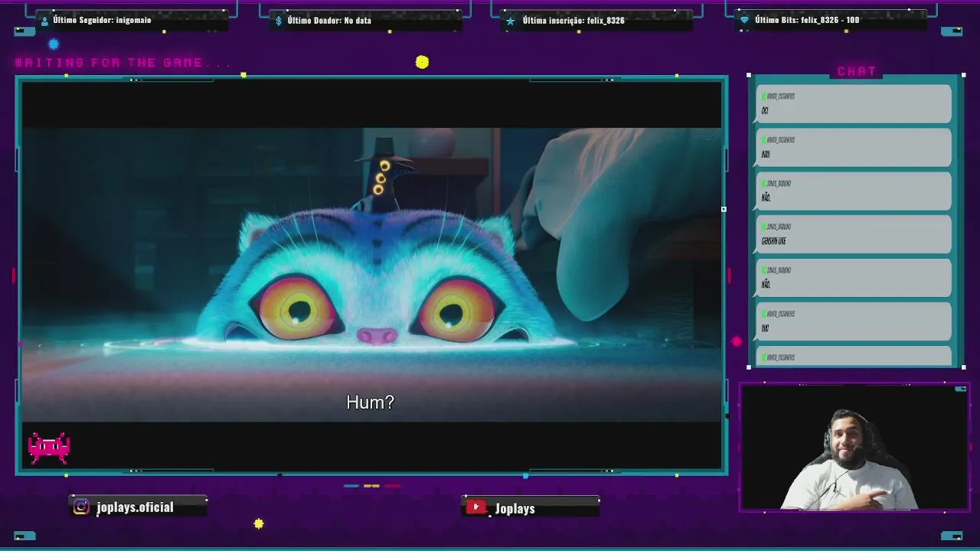Click the YouTube logo icon

tap(476, 507)
